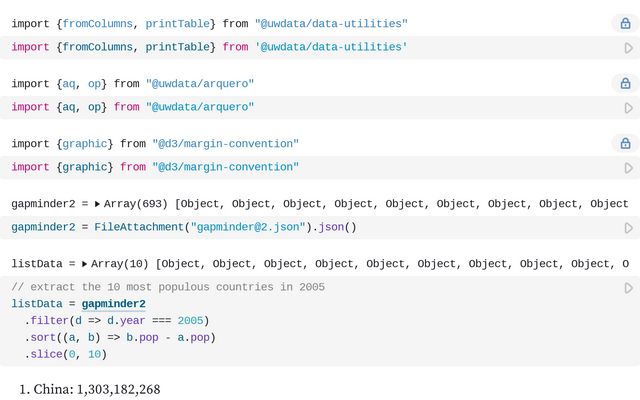Click the "gapminder2 =" output label
This screenshot has height=400, width=640.
(x=50, y=204)
